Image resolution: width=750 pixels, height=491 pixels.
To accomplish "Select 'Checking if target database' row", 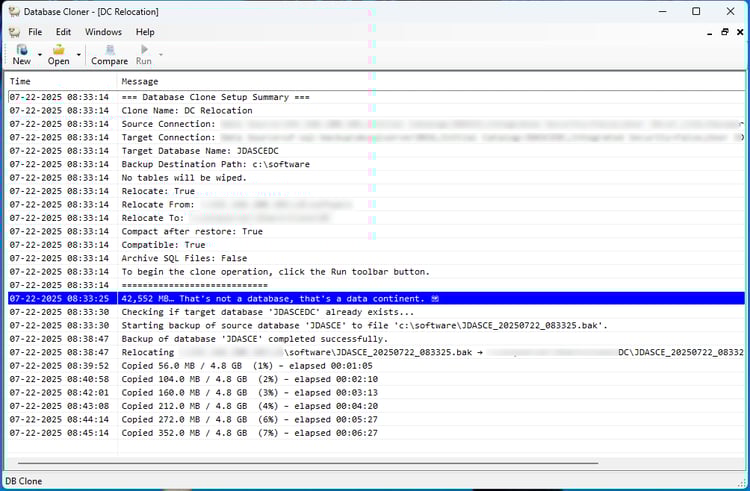I will point(376,312).
